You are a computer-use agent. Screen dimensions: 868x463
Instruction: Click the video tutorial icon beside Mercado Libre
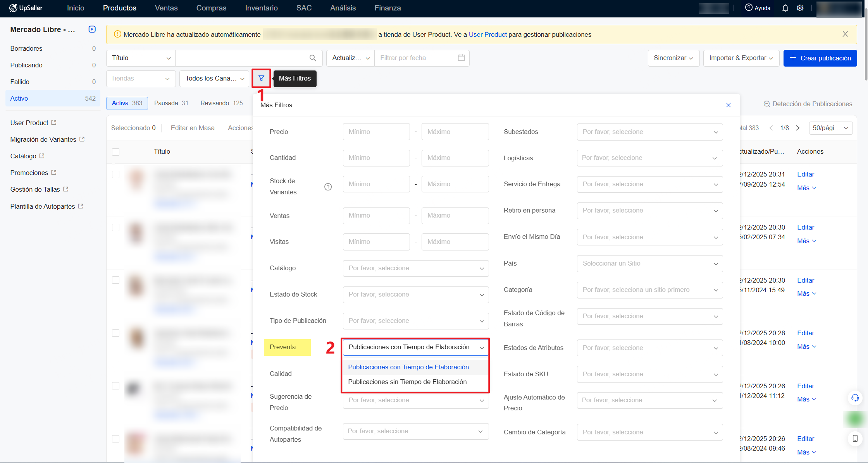[92, 29]
